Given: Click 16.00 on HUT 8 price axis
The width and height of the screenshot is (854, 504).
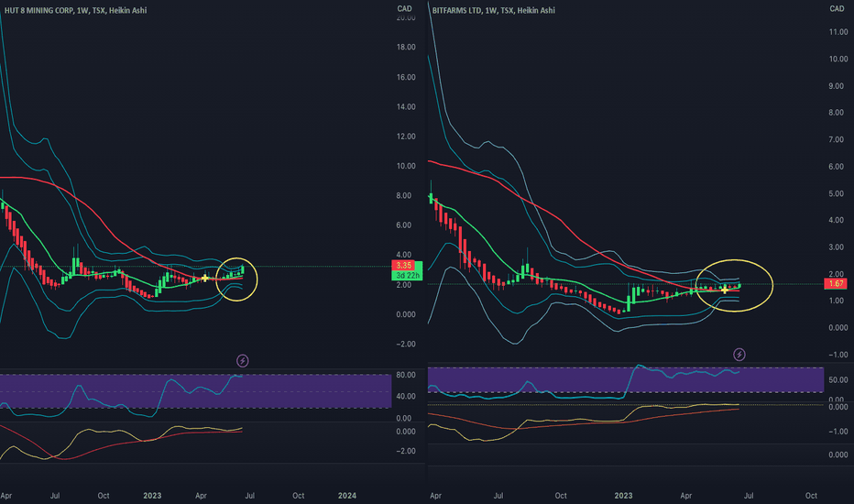Looking at the screenshot, I should 406,77.
